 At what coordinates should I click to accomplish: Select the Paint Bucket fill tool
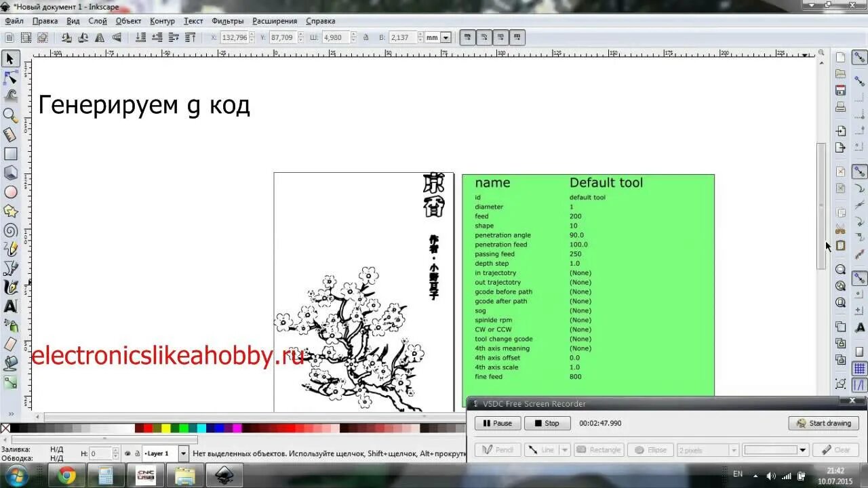pyautogui.click(x=10, y=363)
